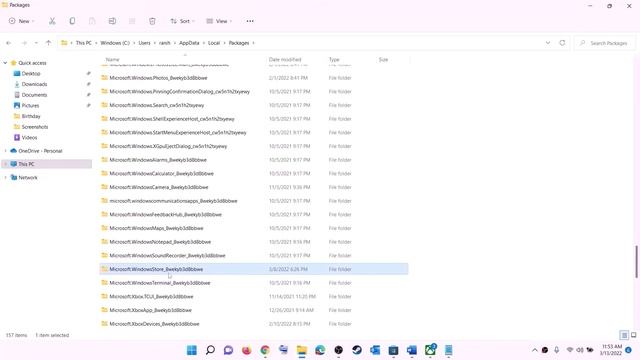640x360 pixels.
Task: Click the Cut toolbar icon
Action: pyautogui.click(x=52, y=21)
